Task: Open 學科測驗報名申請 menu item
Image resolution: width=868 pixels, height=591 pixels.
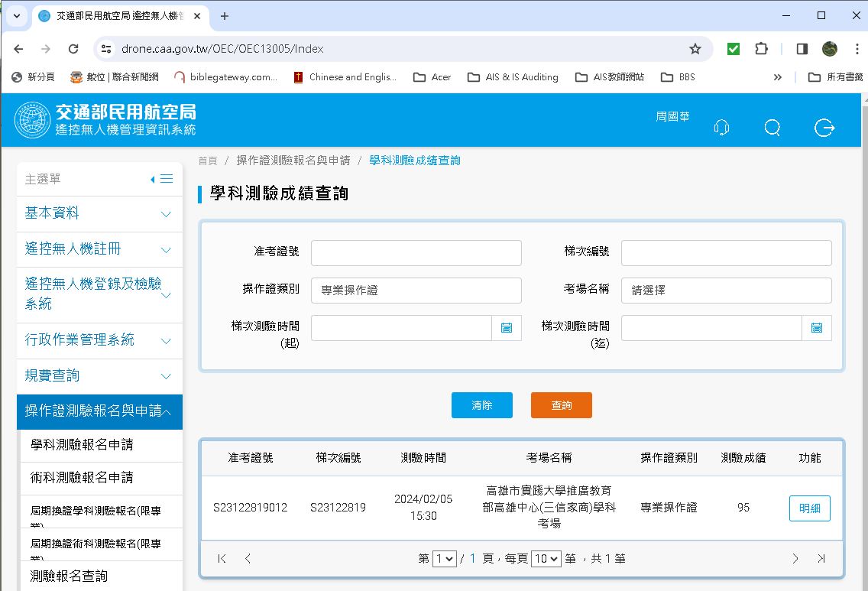Action: tap(82, 445)
